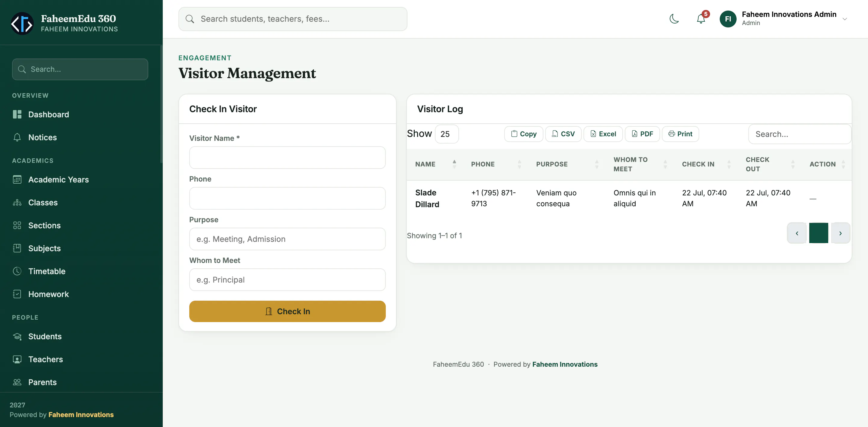Click the Classes hierarchy icon
The height and width of the screenshot is (427, 868).
tap(17, 203)
